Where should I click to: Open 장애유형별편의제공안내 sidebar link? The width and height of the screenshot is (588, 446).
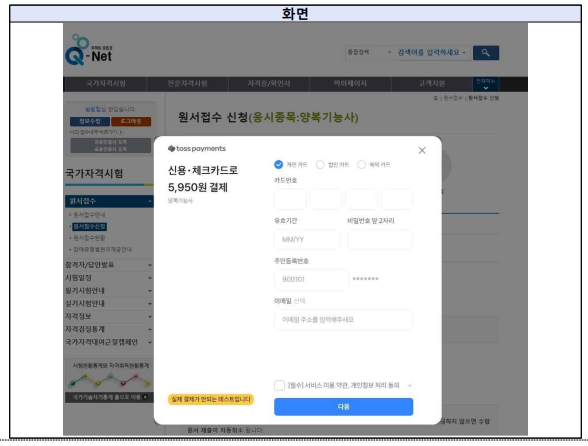click(x=102, y=249)
